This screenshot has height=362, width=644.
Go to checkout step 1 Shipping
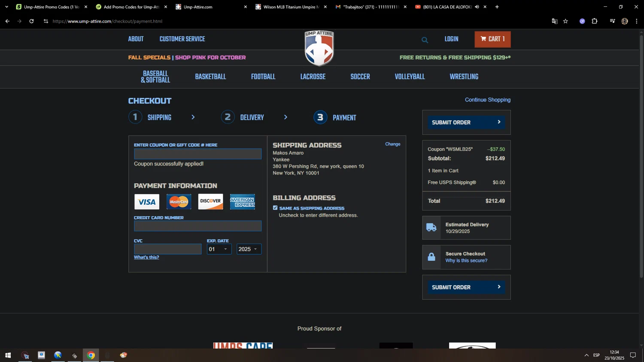click(150, 118)
